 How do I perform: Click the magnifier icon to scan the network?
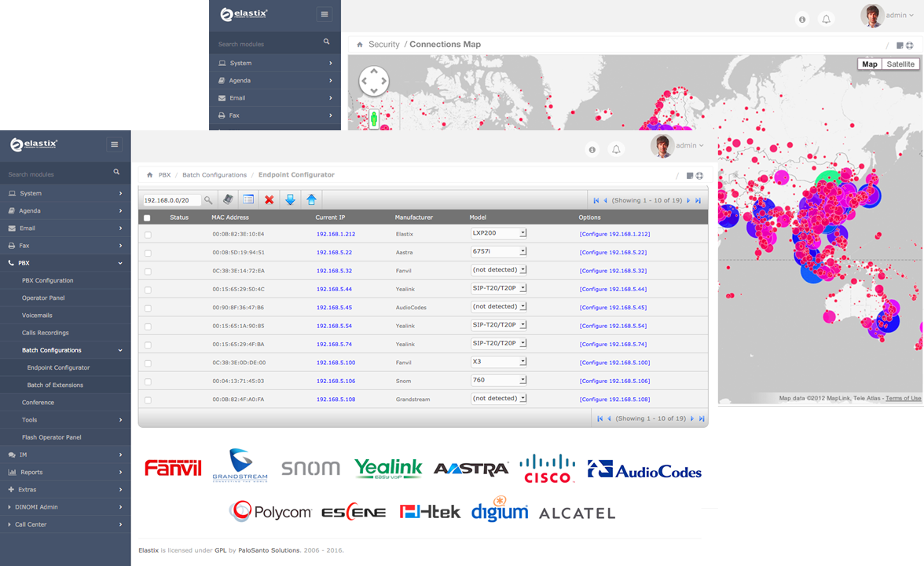coord(208,200)
